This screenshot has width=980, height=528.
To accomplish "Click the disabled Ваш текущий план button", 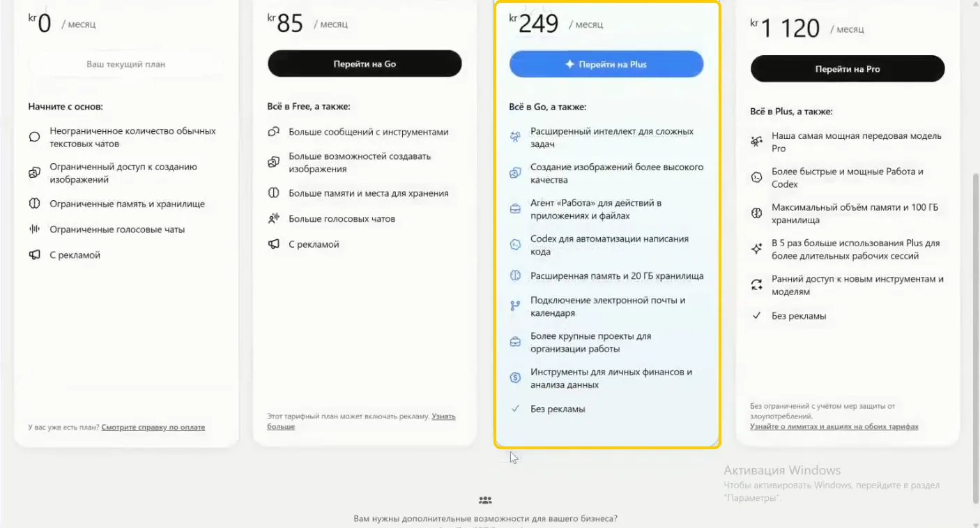I will [x=126, y=64].
